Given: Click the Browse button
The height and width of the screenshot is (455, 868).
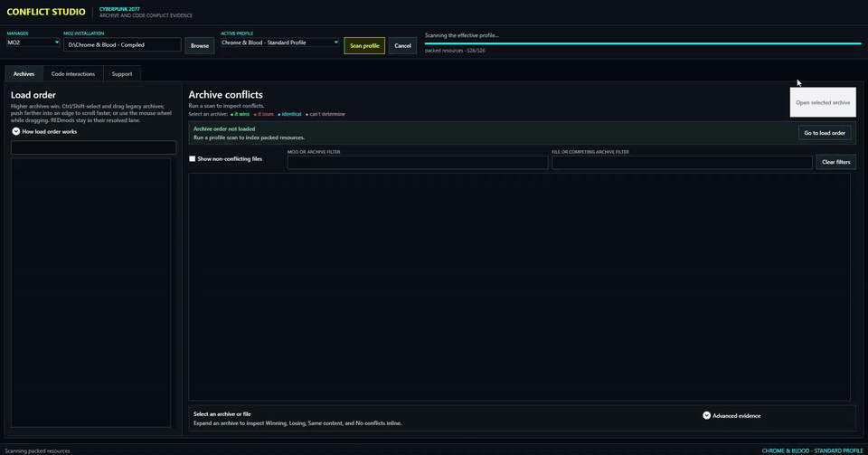Looking at the screenshot, I should coord(199,45).
